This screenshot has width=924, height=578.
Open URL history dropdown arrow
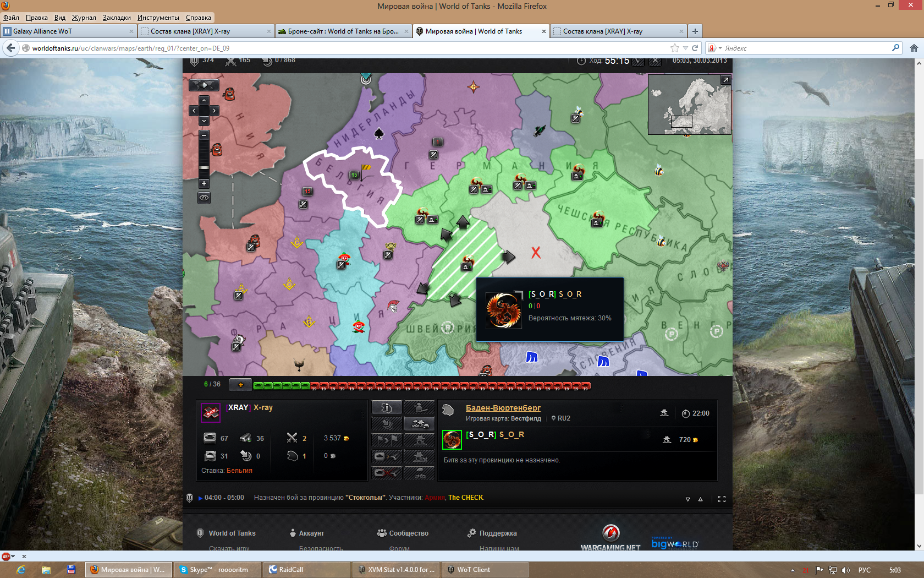pyautogui.click(x=685, y=48)
